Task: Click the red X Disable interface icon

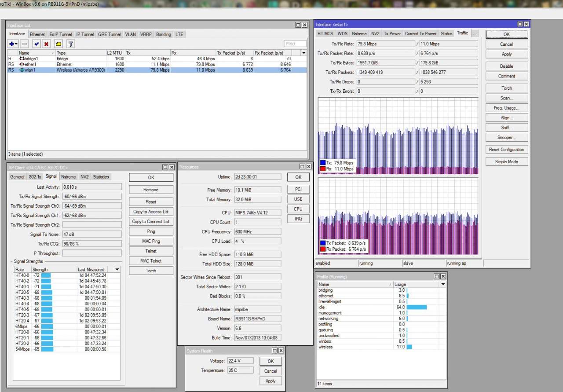Action: click(x=46, y=44)
